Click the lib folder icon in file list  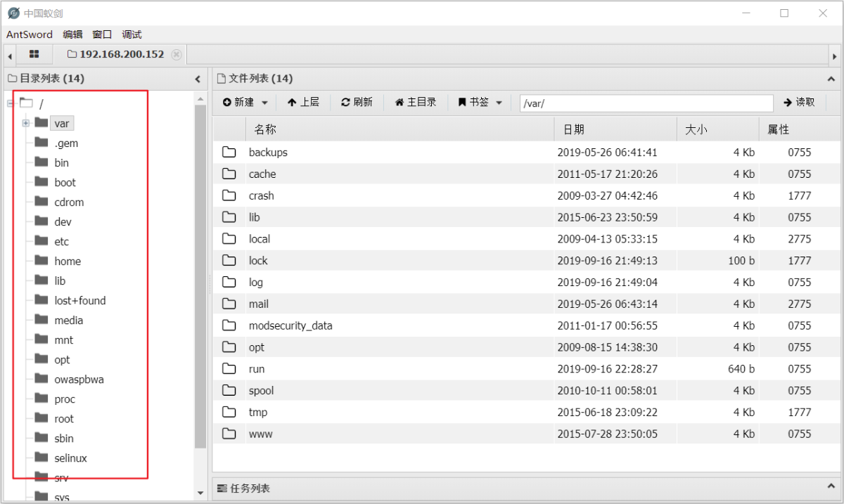229,217
